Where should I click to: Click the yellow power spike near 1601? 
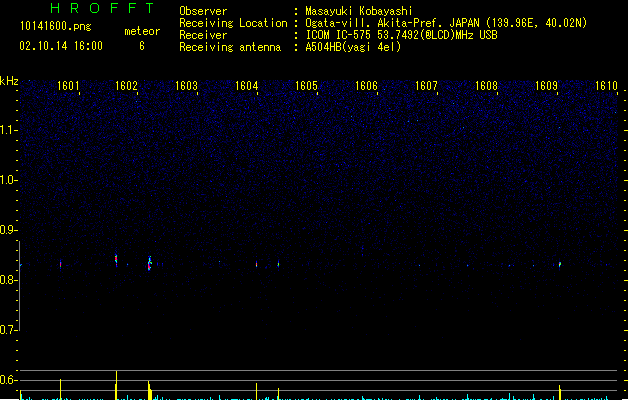click(61, 389)
